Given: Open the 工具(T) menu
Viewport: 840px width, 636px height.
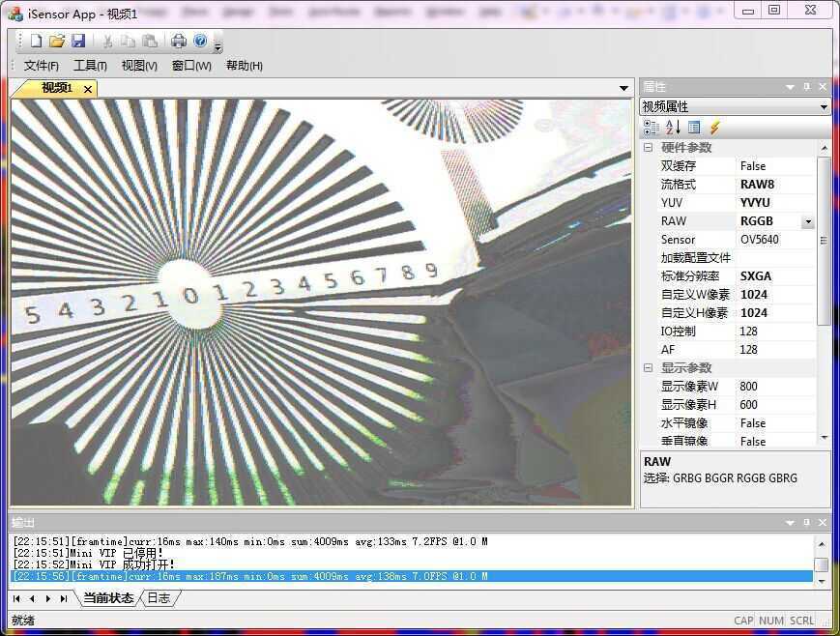Looking at the screenshot, I should point(90,66).
